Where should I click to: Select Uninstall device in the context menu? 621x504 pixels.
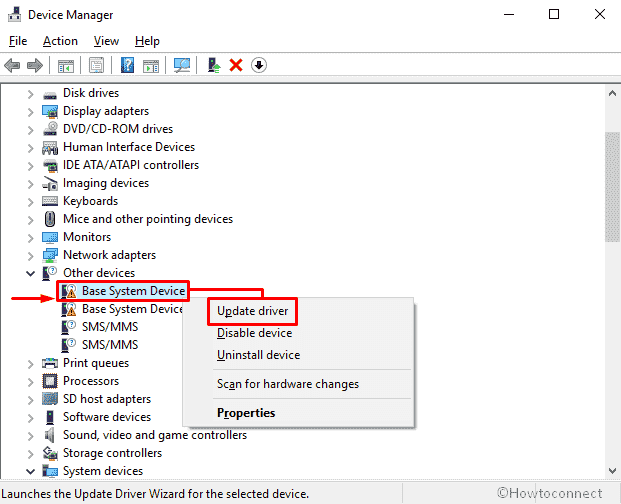point(258,355)
